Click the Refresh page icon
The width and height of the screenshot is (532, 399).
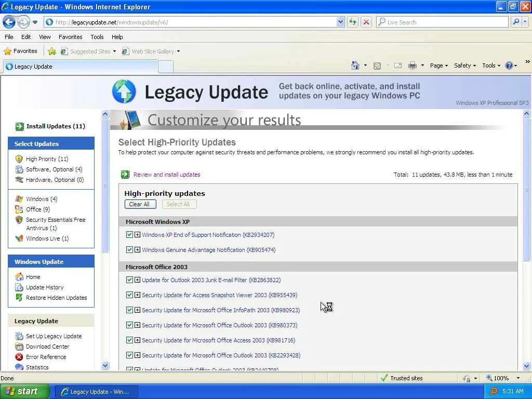point(353,22)
